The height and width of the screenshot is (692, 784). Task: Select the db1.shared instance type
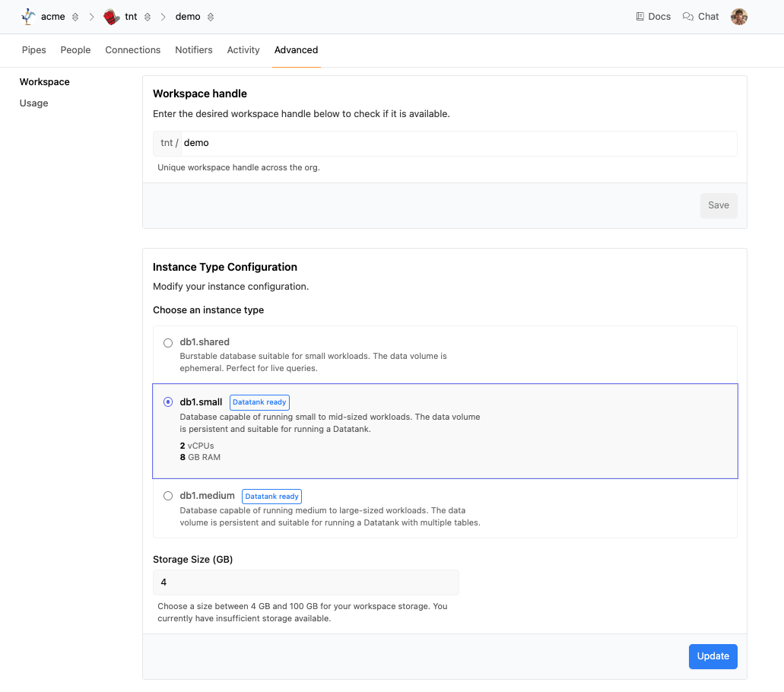point(168,343)
